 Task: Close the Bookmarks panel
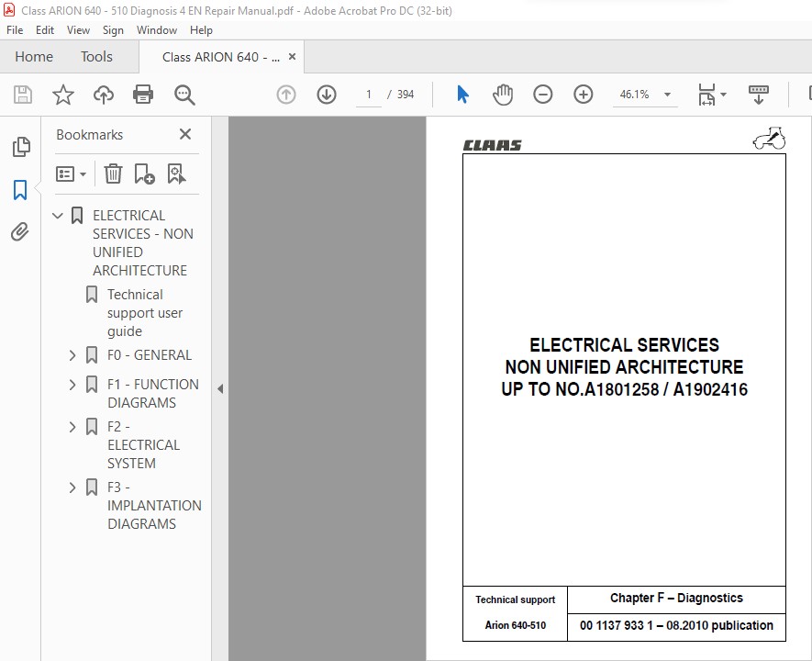pyautogui.click(x=184, y=135)
